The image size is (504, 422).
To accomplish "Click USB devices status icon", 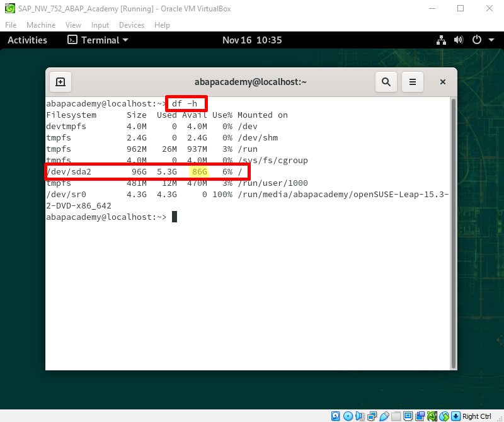I will 384,416.
